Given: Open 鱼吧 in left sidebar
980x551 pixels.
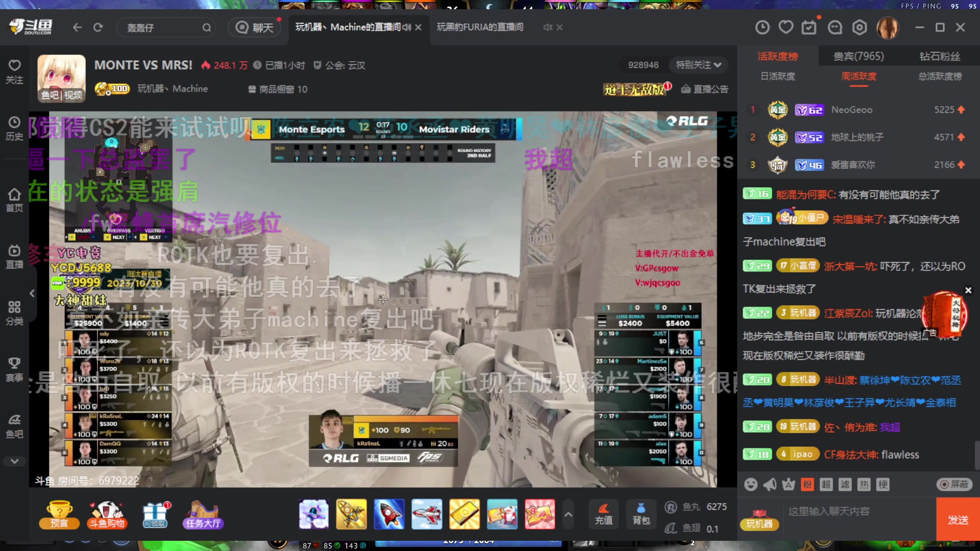Looking at the screenshot, I should tap(14, 427).
